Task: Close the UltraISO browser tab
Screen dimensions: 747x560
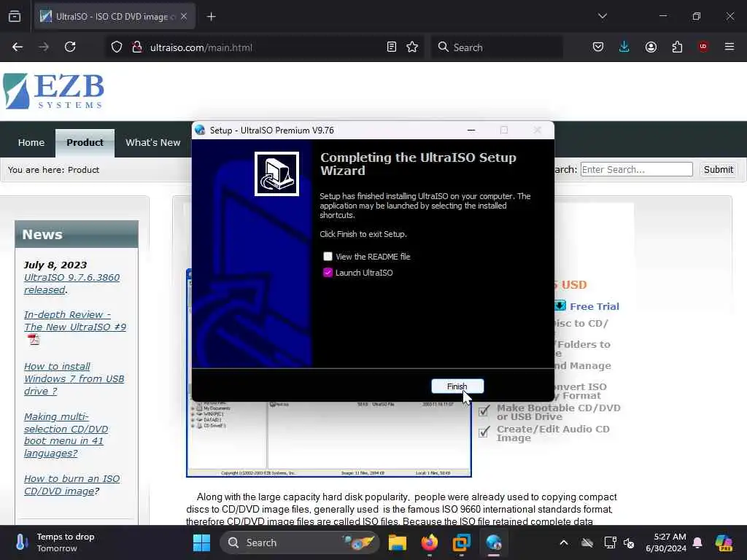Action: click(x=184, y=17)
